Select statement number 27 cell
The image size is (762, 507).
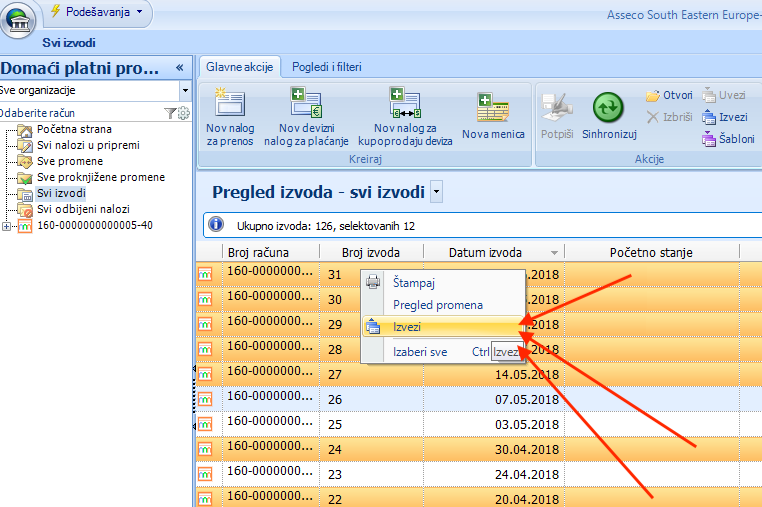click(371, 374)
